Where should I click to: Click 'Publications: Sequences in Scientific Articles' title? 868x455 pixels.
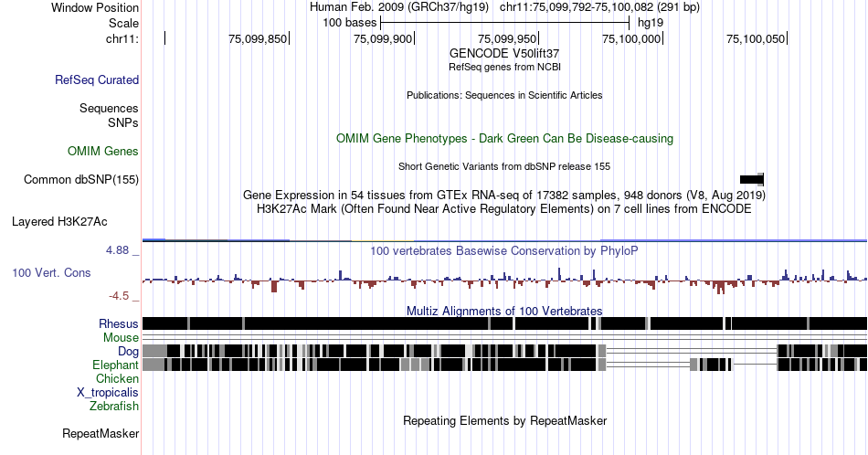pyautogui.click(x=504, y=95)
